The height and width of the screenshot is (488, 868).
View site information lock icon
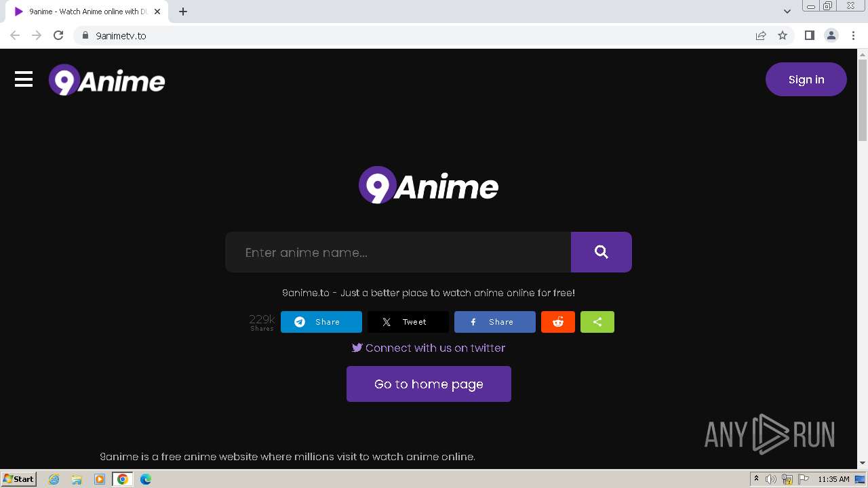(85, 35)
